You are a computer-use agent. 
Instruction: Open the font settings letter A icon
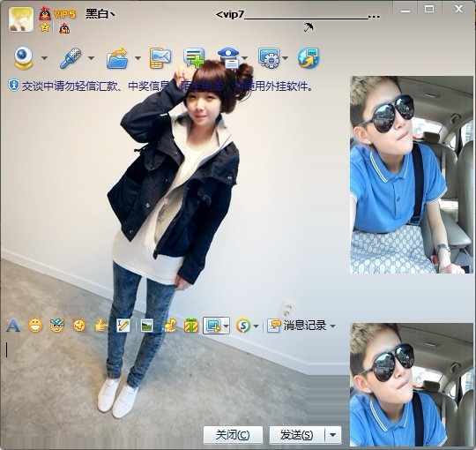(13, 326)
